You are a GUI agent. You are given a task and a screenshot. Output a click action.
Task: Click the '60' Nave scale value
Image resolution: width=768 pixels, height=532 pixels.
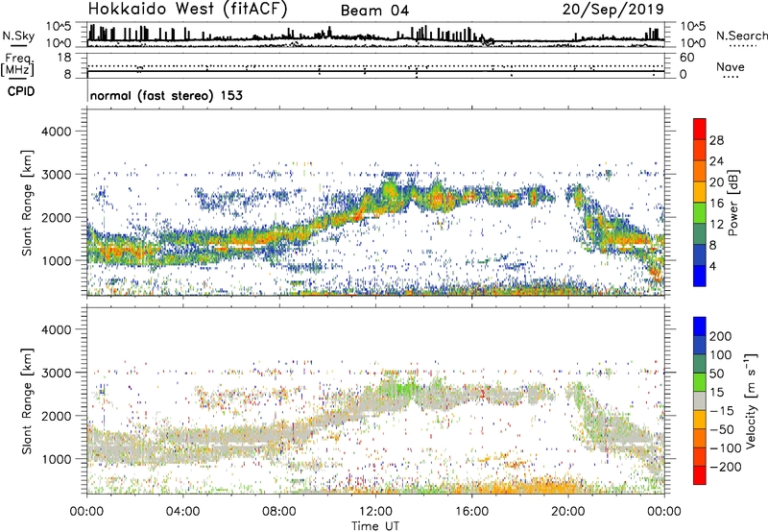tap(686, 58)
